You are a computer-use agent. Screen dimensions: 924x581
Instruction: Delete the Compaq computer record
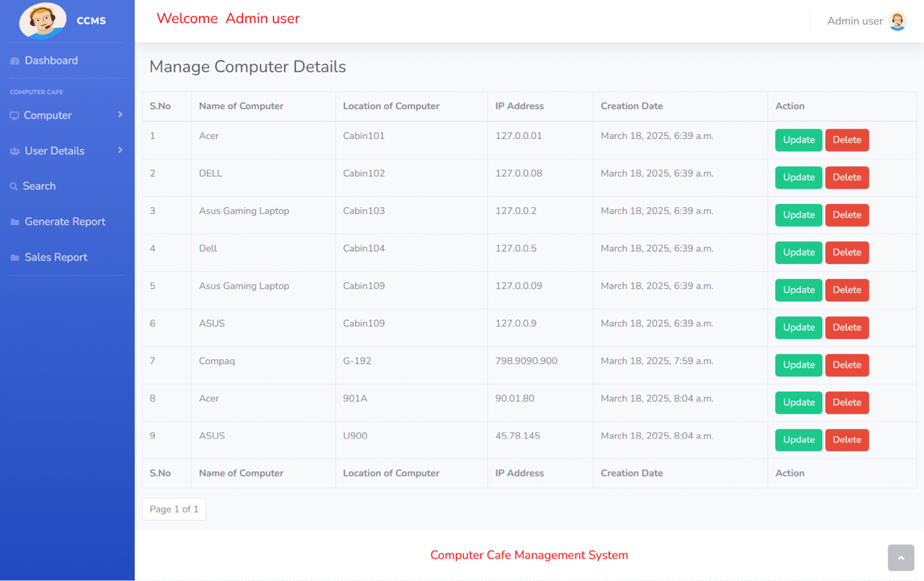pos(847,365)
